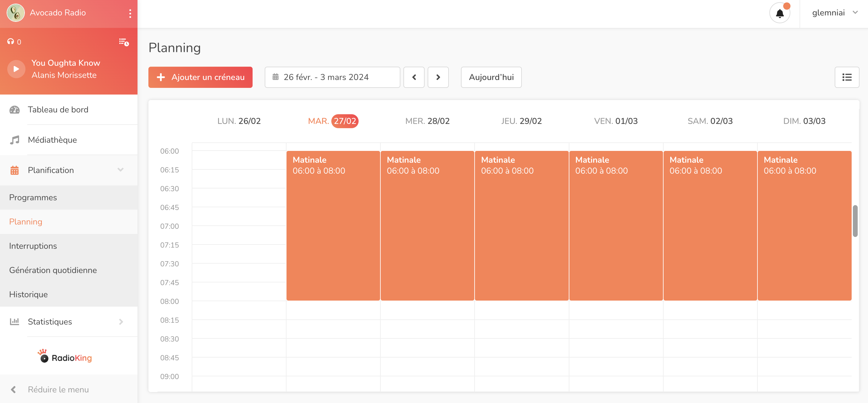Jump to Aujourd'hui in the planning
868x403 pixels.
pyautogui.click(x=491, y=77)
